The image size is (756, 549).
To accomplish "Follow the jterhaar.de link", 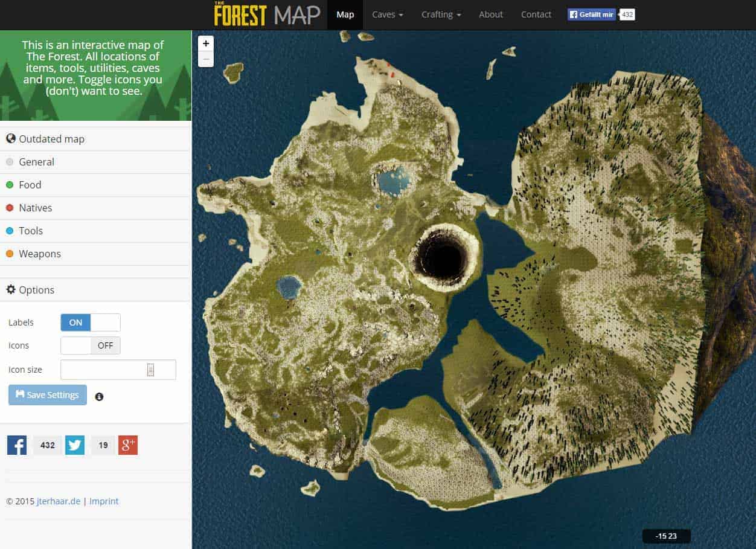I will [58, 501].
